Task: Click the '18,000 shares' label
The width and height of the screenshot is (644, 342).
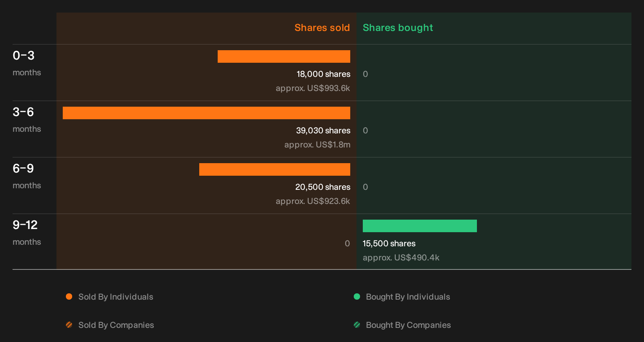Action: tap(323, 74)
